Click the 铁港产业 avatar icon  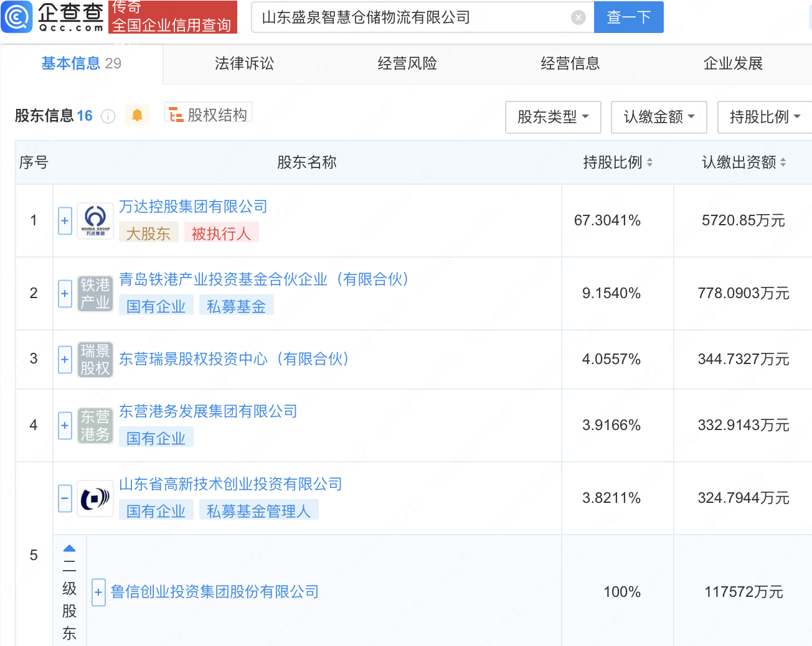tap(95, 294)
